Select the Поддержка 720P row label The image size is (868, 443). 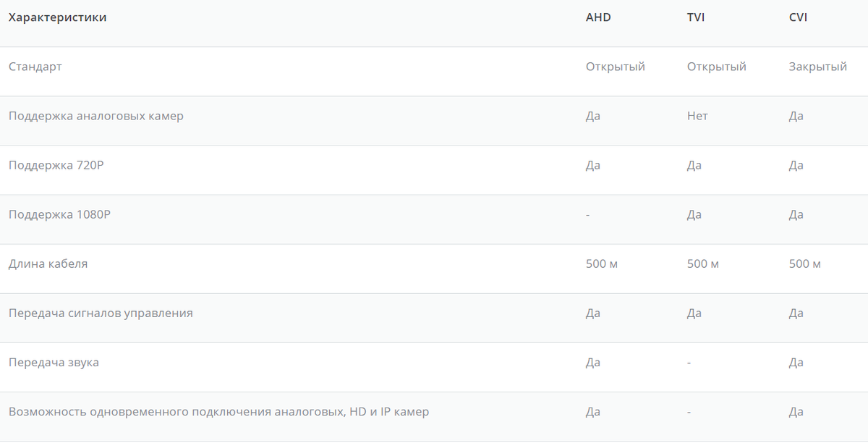(x=56, y=165)
